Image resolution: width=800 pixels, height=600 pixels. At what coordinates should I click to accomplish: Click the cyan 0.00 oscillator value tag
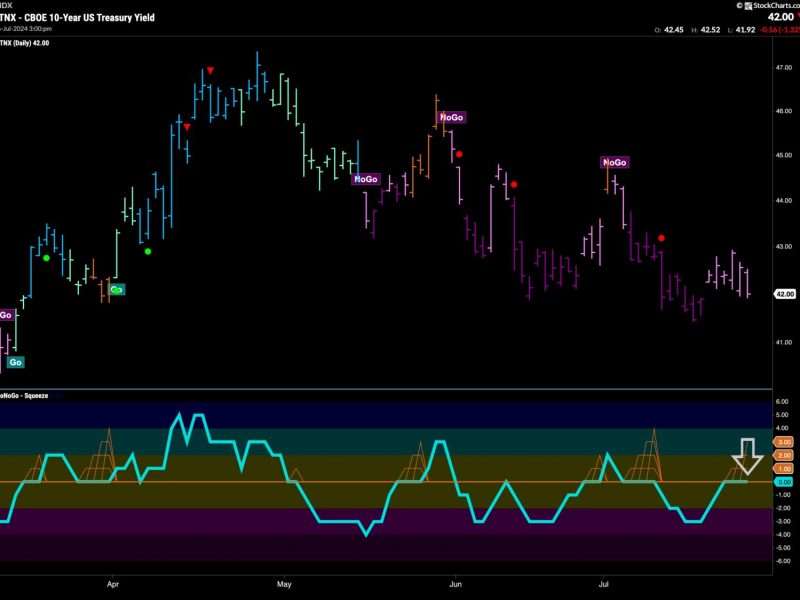784,482
